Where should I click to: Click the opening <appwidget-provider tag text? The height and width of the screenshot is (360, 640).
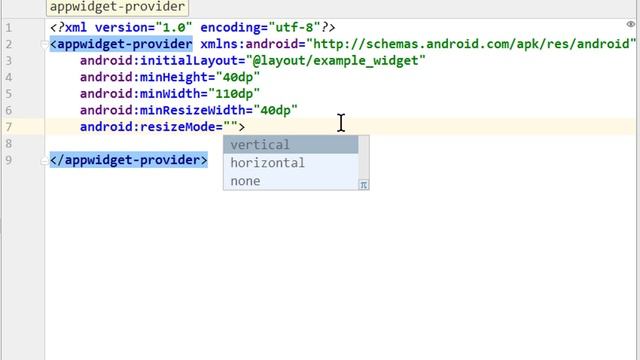(x=121, y=44)
